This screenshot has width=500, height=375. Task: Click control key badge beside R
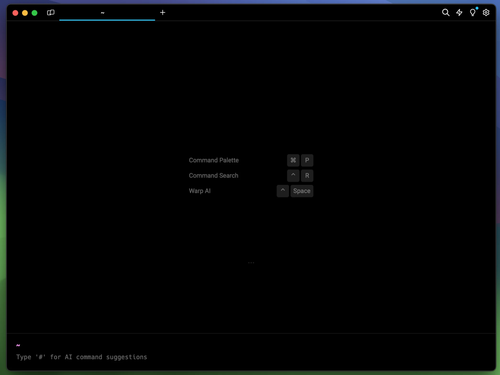click(293, 176)
